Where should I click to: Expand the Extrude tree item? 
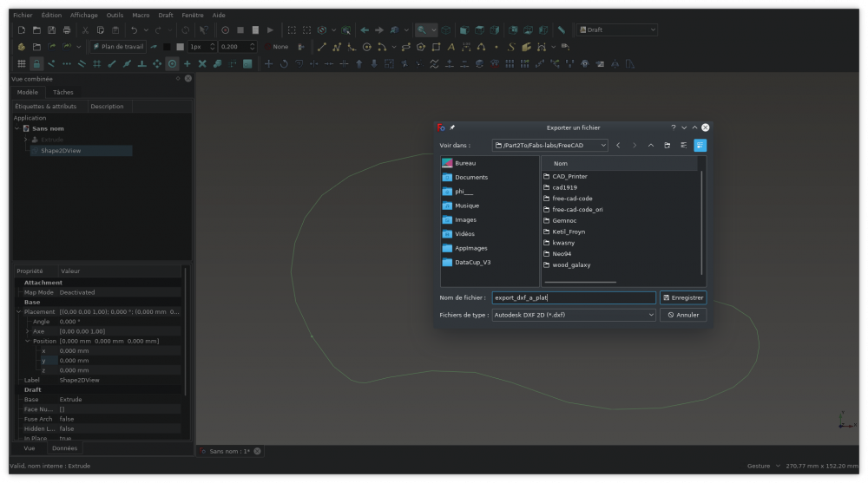click(26, 140)
